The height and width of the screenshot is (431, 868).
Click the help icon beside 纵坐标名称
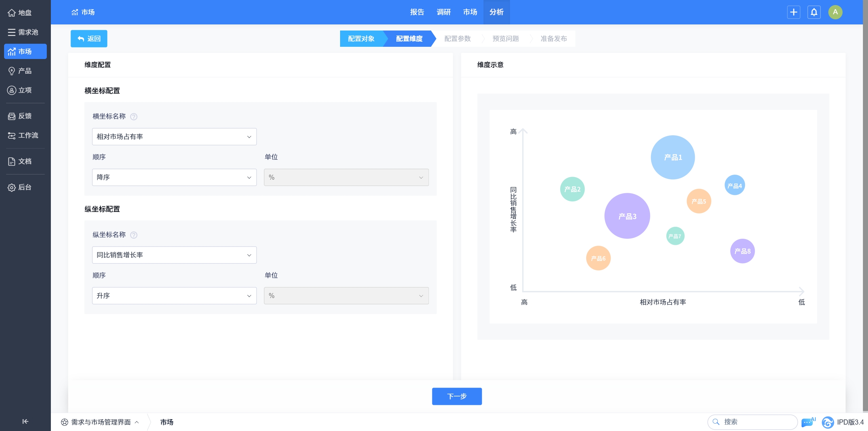coord(134,235)
